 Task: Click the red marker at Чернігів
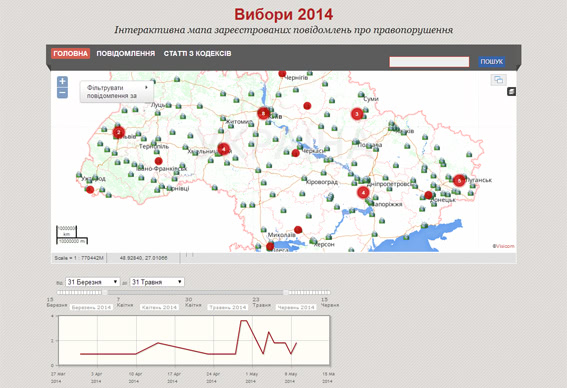[282, 73]
